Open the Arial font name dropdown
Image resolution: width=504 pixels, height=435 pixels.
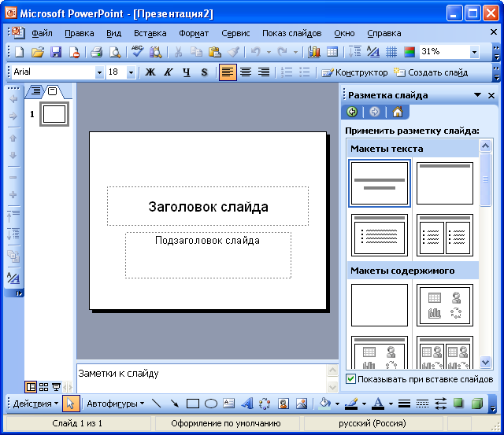pos(100,72)
